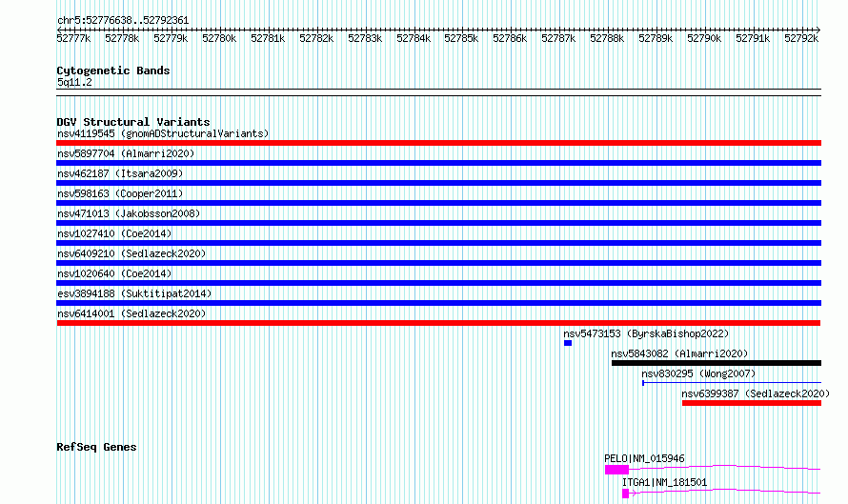Image resolution: width=848 pixels, height=504 pixels.
Task: Click the 52783k ruler position
Action: click(365, 38)
